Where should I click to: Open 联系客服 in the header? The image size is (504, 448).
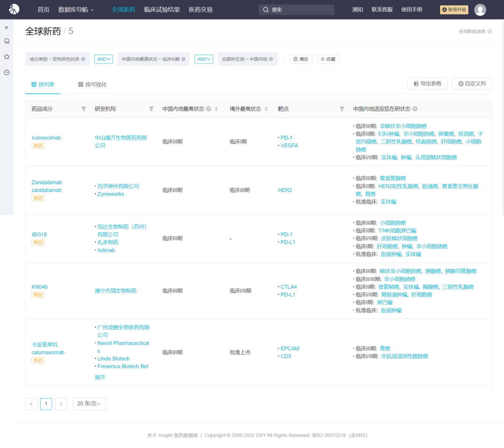pos(382,10)
